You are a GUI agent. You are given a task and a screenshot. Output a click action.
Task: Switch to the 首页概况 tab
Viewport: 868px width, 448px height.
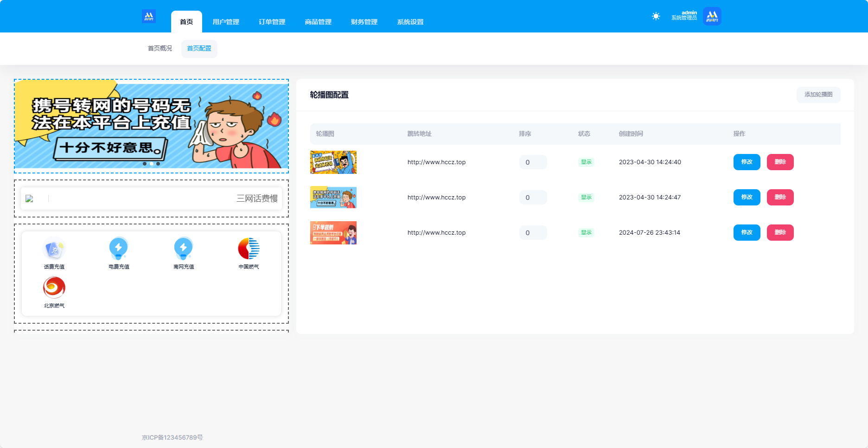point(160,49)
